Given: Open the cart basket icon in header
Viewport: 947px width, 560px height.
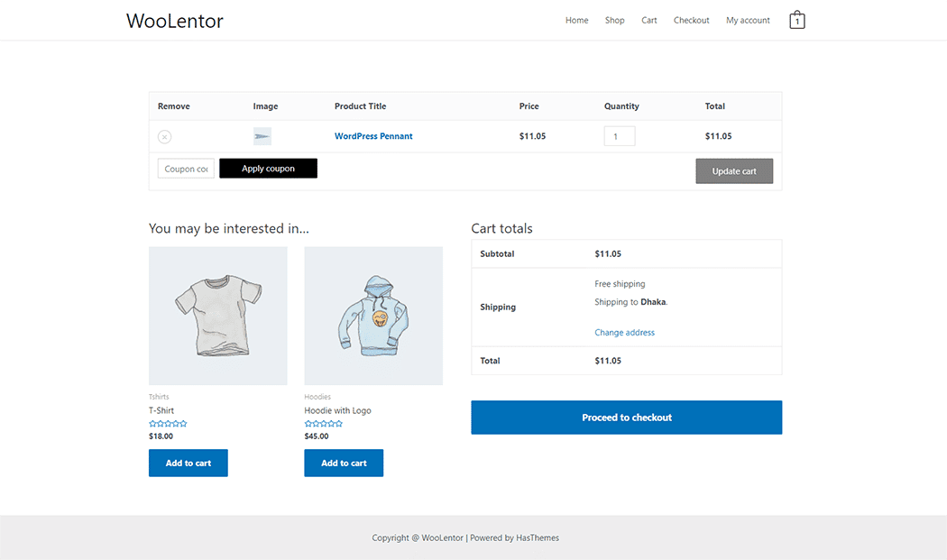Looking at the screenshot, I should click(796, 19).
